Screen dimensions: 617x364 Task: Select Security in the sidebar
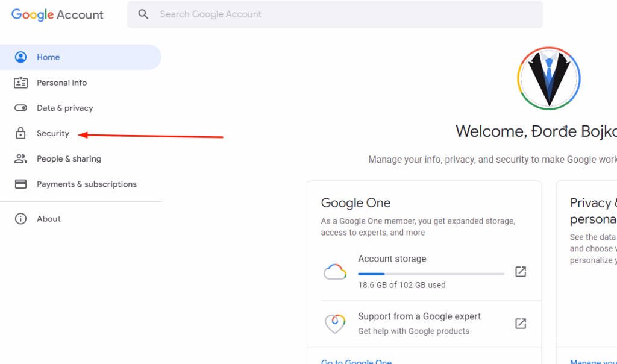pyautogui.click(x=53, y=133)
